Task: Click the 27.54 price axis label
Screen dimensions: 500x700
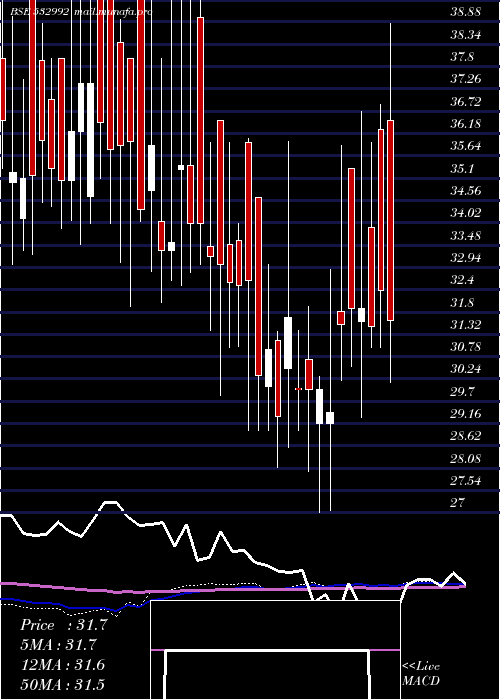Action: pyautogui.click(x=466, y=480)
